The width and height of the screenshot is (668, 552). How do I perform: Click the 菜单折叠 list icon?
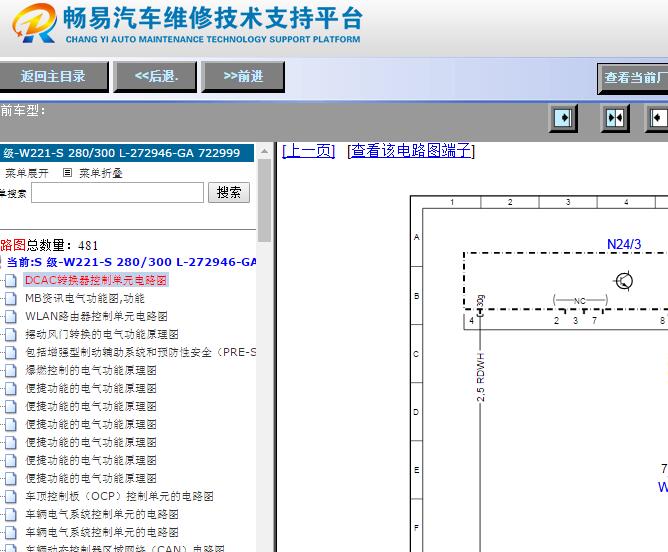coord(67,172)
